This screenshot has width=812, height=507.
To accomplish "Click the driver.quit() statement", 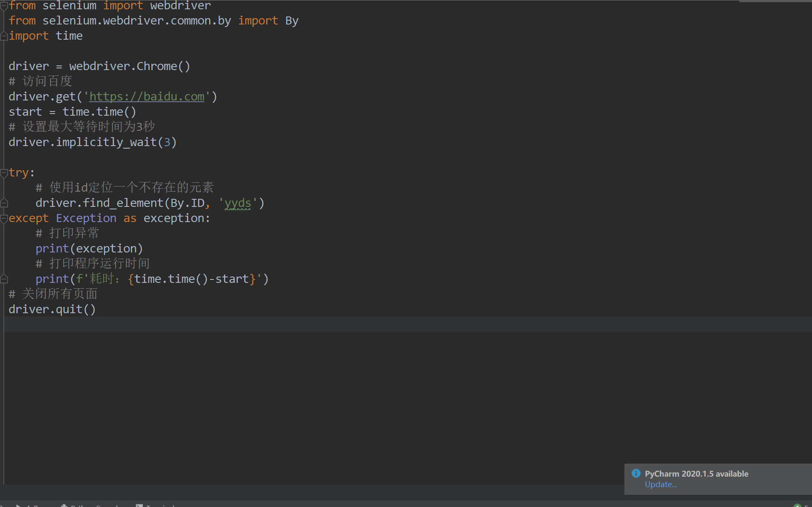I will click(x=52, y=309).
